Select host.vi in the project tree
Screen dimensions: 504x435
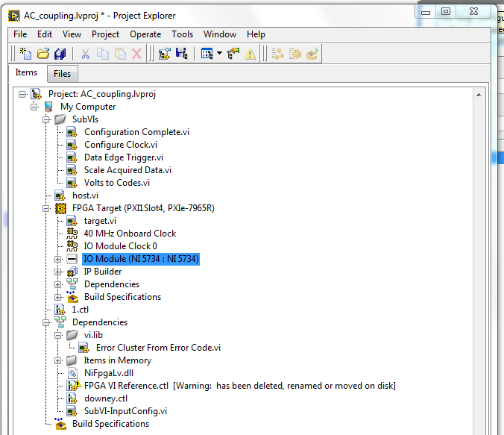click(85, 195)
